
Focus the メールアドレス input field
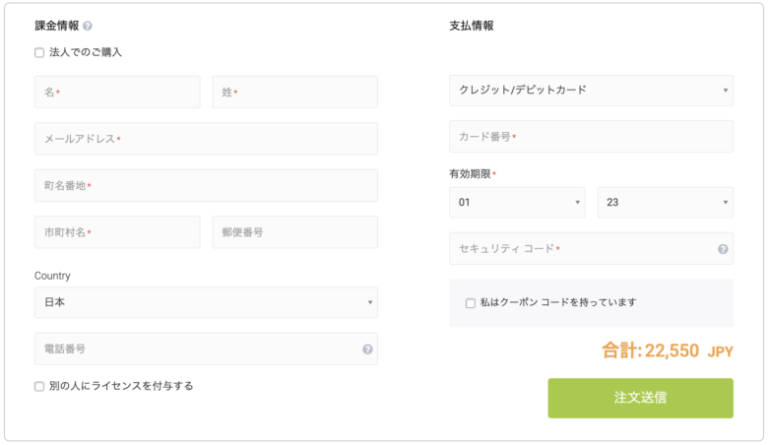pyautogui.click(x=206, y=139)
